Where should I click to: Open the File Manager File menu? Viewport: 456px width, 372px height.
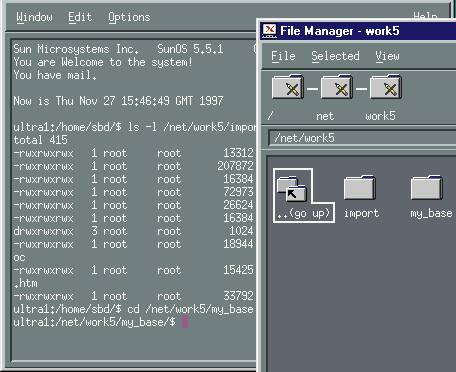coord(283,56)
